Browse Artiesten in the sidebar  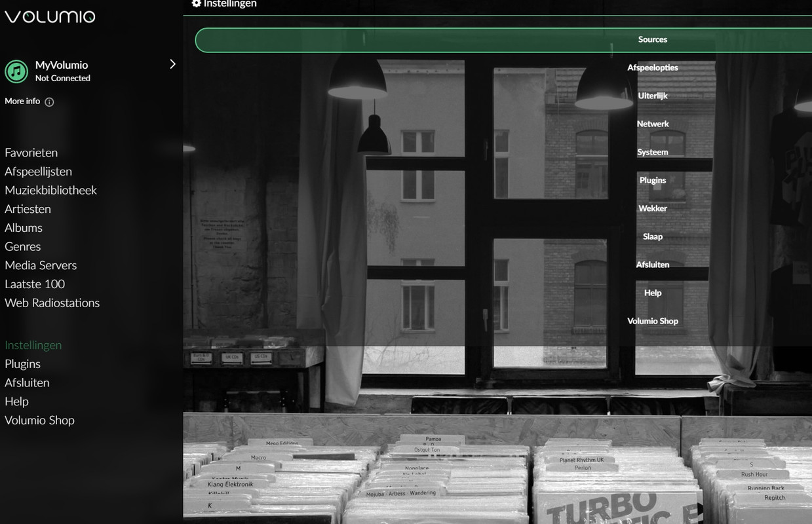tap(28, 209)
